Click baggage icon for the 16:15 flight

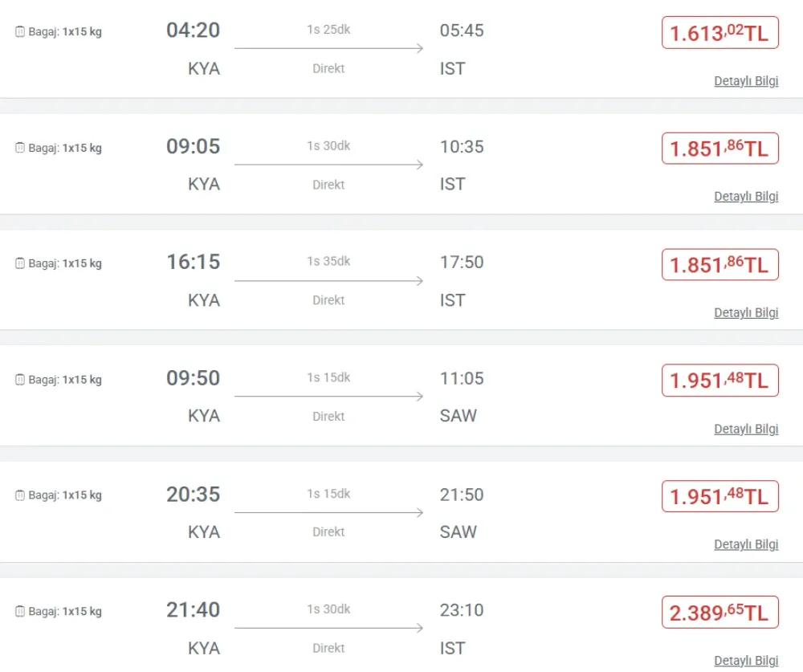20,263
